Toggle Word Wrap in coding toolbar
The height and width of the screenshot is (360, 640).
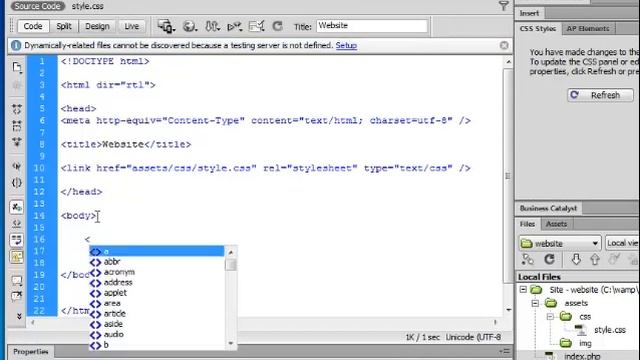coord(17,240)
